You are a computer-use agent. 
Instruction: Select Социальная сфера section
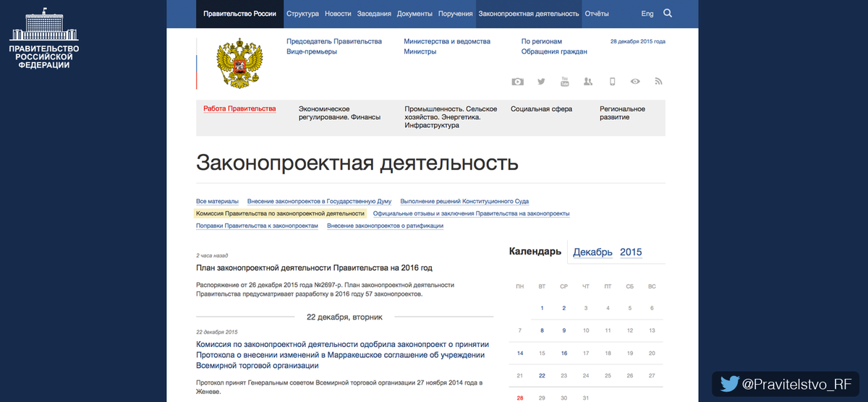point(541,108)
